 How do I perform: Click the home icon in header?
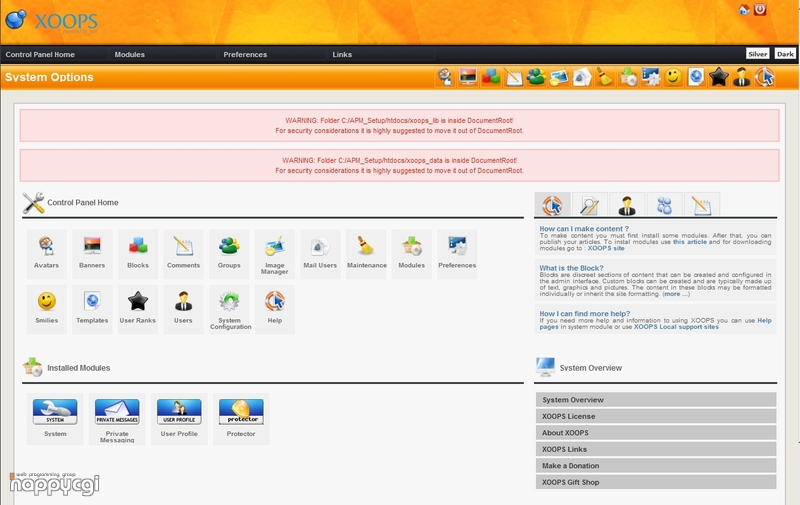744,10
